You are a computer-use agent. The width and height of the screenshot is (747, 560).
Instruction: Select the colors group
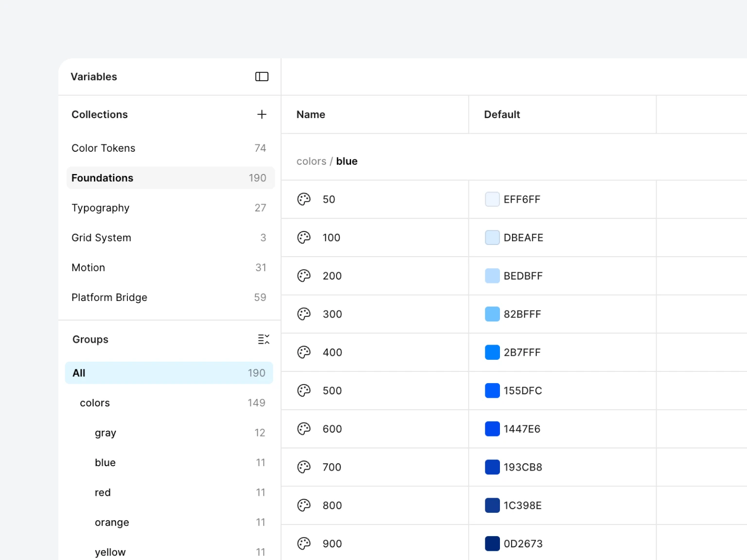pyautogui.click(x=169, y=403)
